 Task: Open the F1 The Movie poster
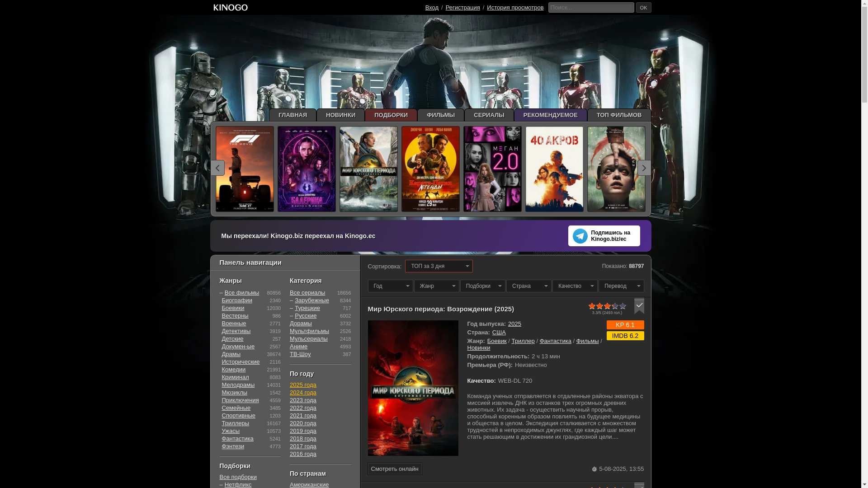point(245,169)
